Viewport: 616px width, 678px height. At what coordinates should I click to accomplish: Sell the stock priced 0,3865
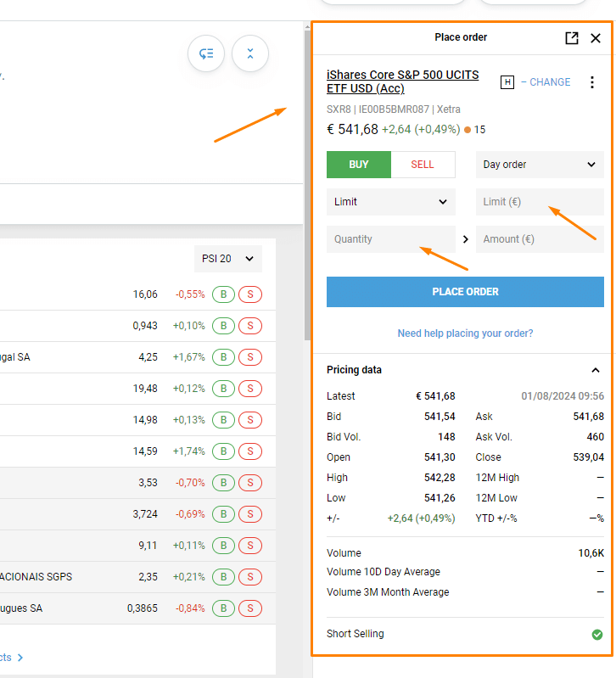[250, 608]
